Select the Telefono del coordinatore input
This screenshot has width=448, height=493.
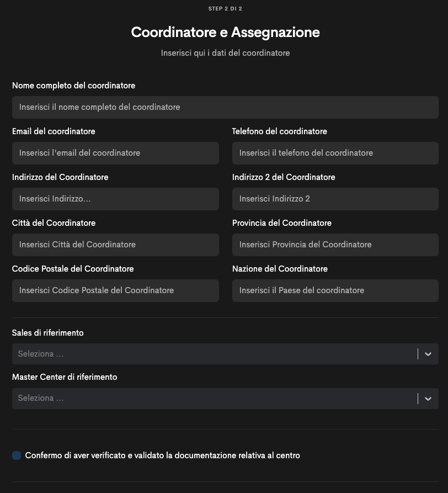335,153
